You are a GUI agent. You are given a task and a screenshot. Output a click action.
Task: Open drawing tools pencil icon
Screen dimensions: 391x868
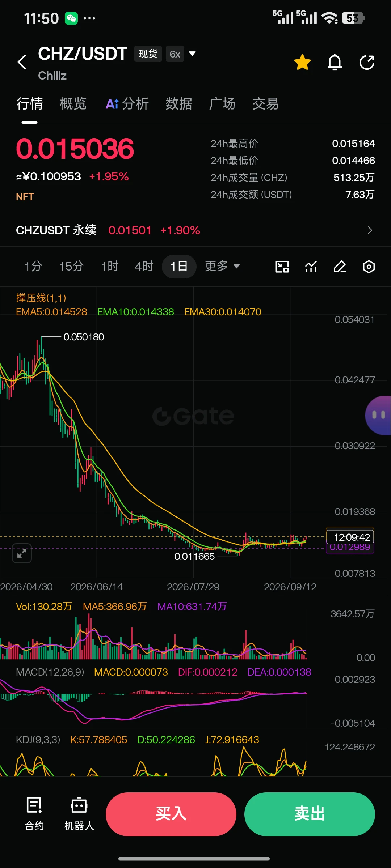click(x=340, y=267)
